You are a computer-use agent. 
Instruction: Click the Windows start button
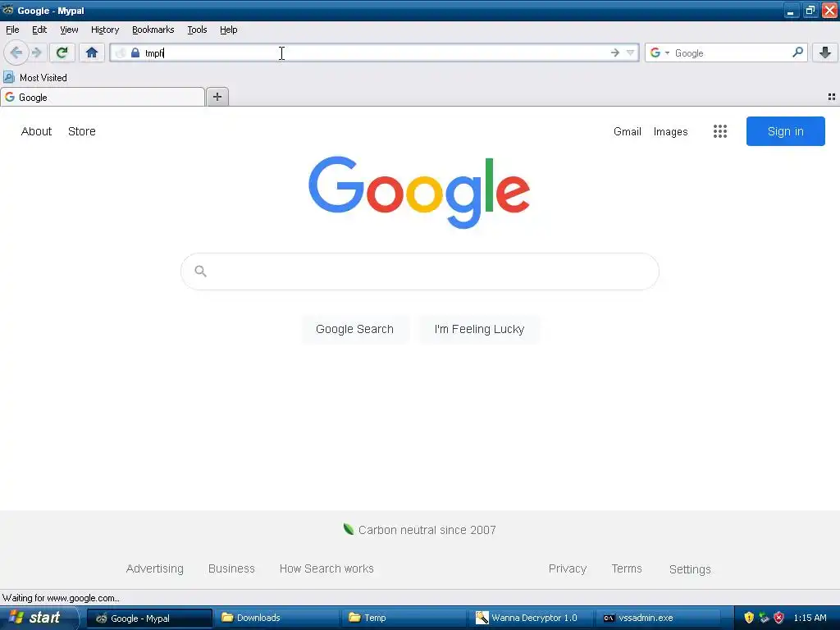coord(39,618)
